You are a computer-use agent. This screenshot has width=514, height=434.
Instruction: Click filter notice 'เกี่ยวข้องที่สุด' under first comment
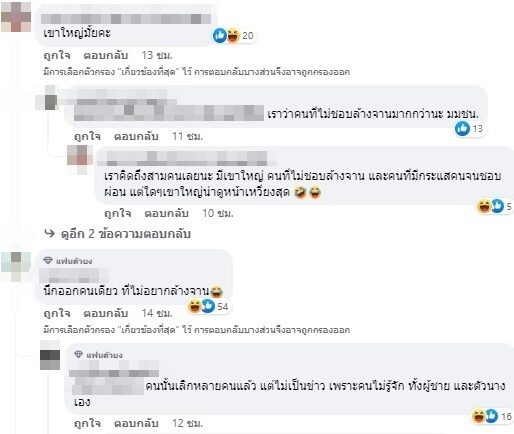(x=149, y=72)
